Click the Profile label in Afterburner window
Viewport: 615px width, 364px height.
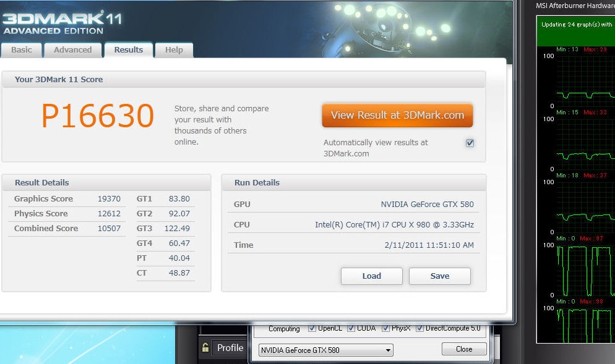click(x=230, y=347)
